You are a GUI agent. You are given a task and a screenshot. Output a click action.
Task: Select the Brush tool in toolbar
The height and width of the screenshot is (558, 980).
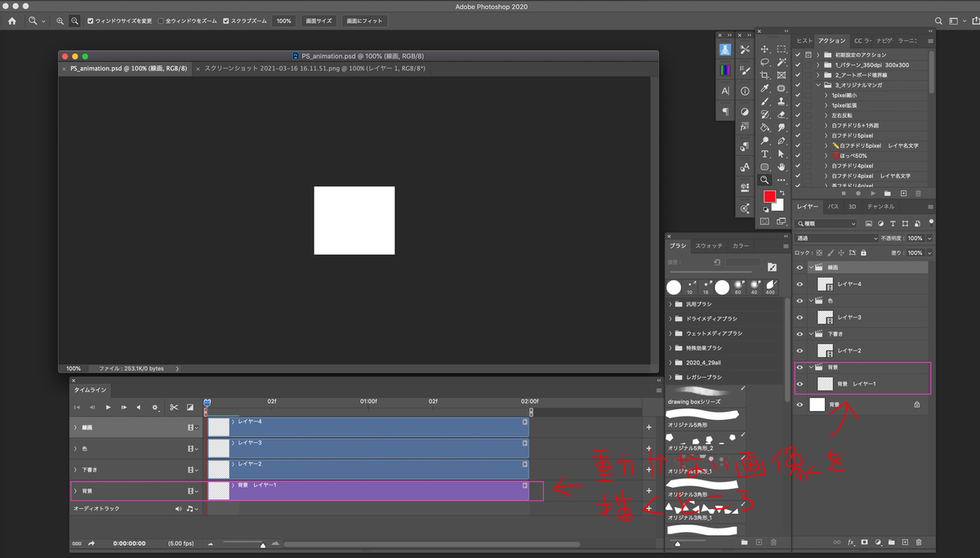765,101
